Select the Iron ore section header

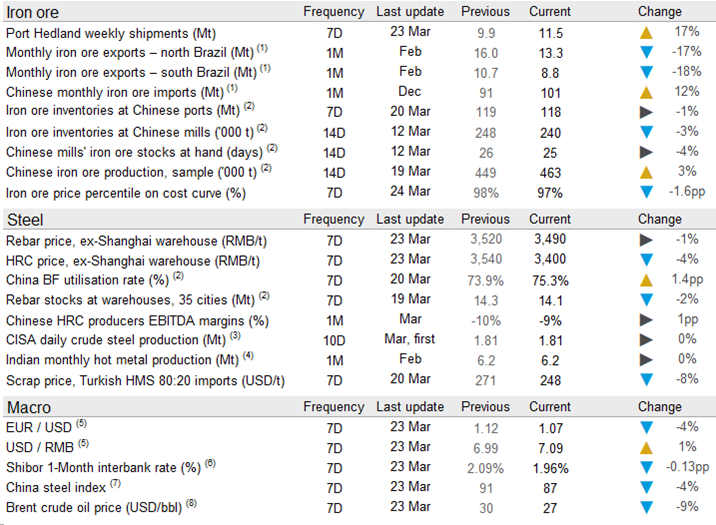(35, 12)
